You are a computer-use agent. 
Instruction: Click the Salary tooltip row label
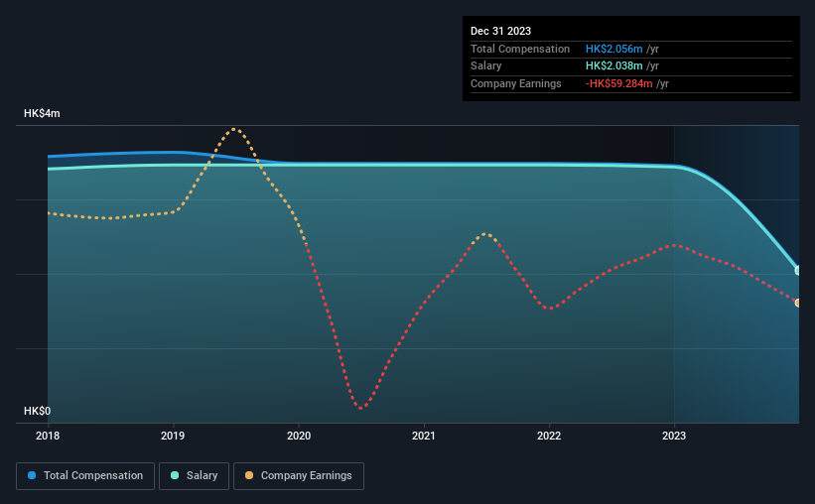[x=486, y=66]
